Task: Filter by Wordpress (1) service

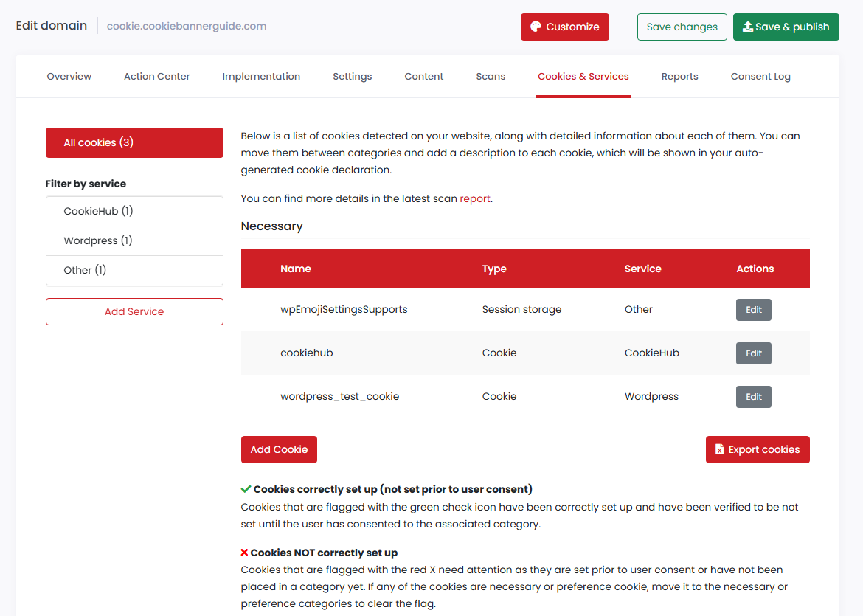Action: tap(134, 240)
